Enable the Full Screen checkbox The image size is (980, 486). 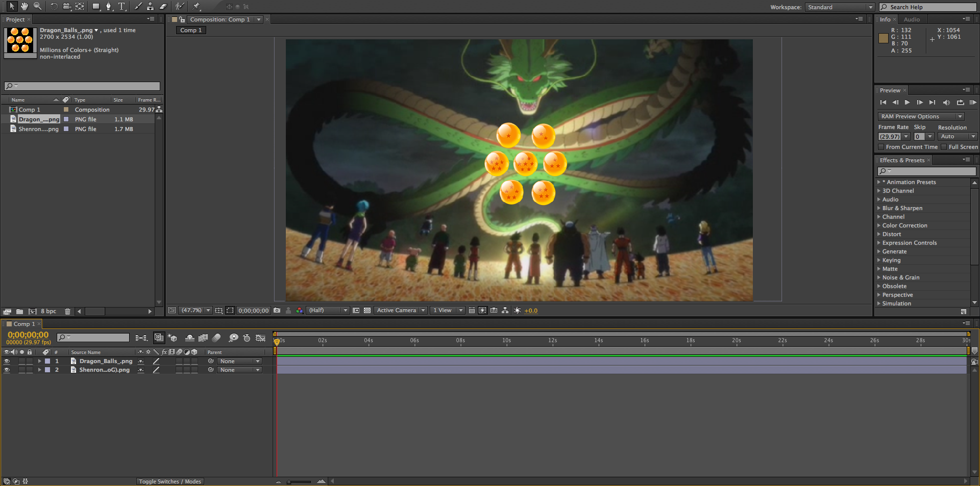coord(944,147)
